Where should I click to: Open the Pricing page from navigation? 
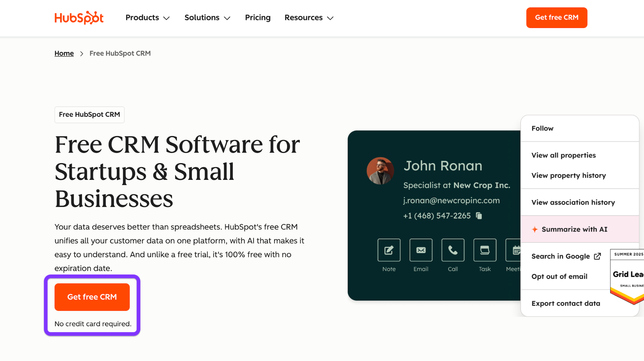(x=258, y=18)
